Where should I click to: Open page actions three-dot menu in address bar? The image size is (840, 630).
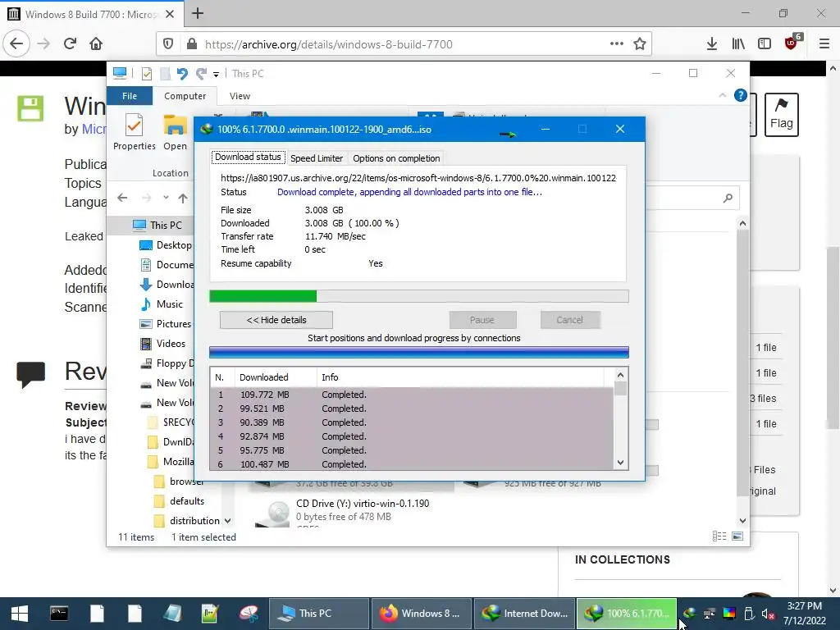617,44
